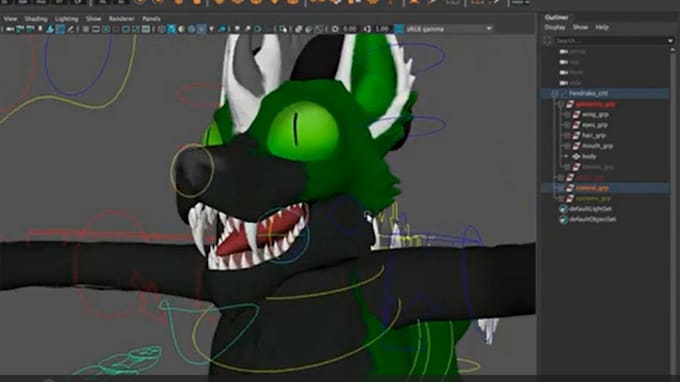680x382 pixels.
Task: Switch viewport to Wireframe shading
Action: pos(161,29)
